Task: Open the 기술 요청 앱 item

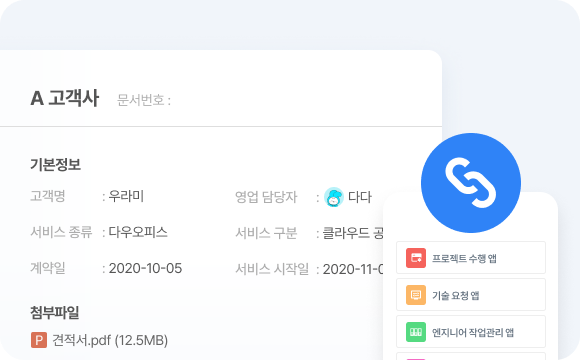Action: pos(471,295)
